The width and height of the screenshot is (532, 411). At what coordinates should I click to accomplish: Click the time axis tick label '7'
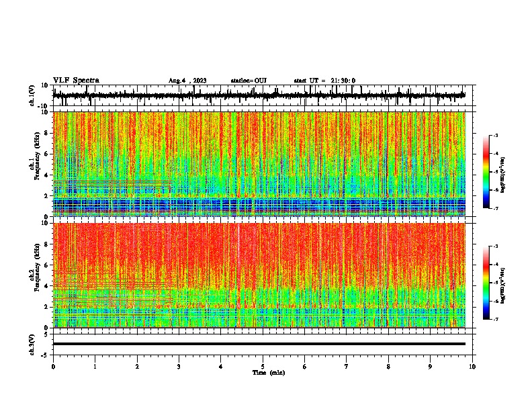pyautogui.click(x=347, y=367)
